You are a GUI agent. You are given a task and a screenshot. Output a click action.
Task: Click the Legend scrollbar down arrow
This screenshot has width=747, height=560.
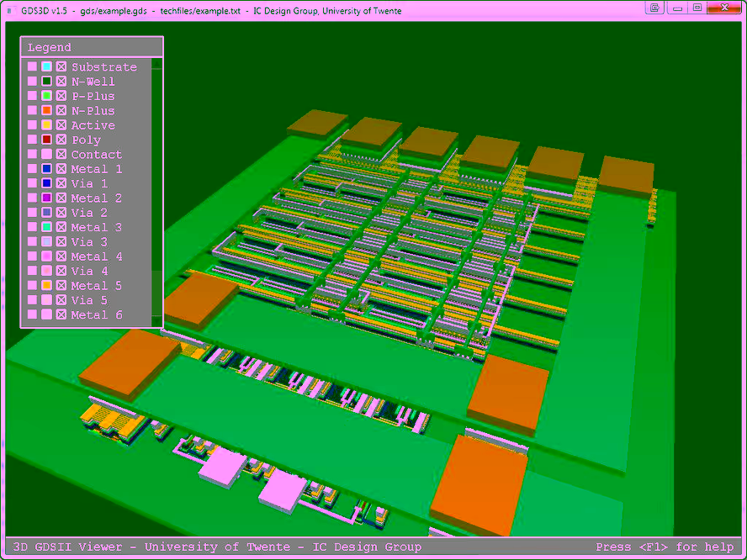156,321
